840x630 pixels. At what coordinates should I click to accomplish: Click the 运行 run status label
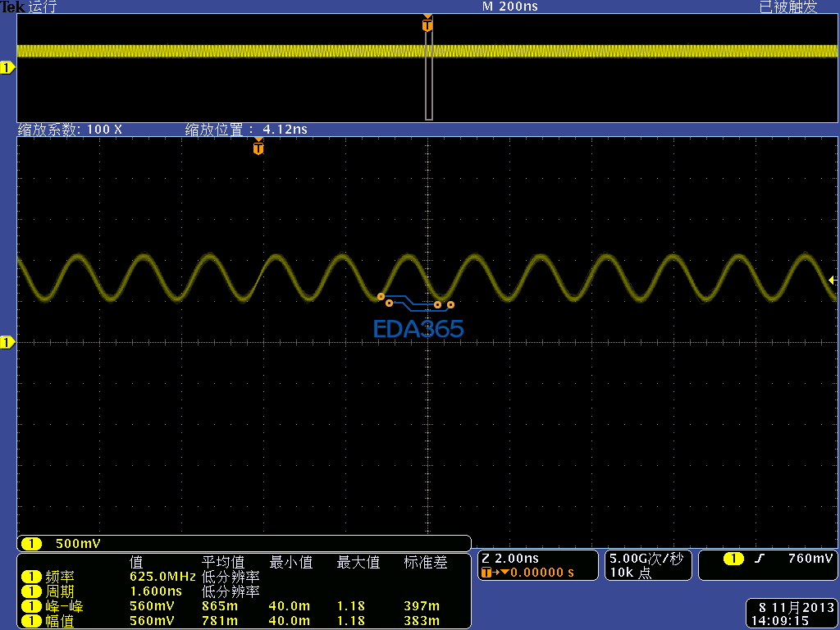click(42, 7)
